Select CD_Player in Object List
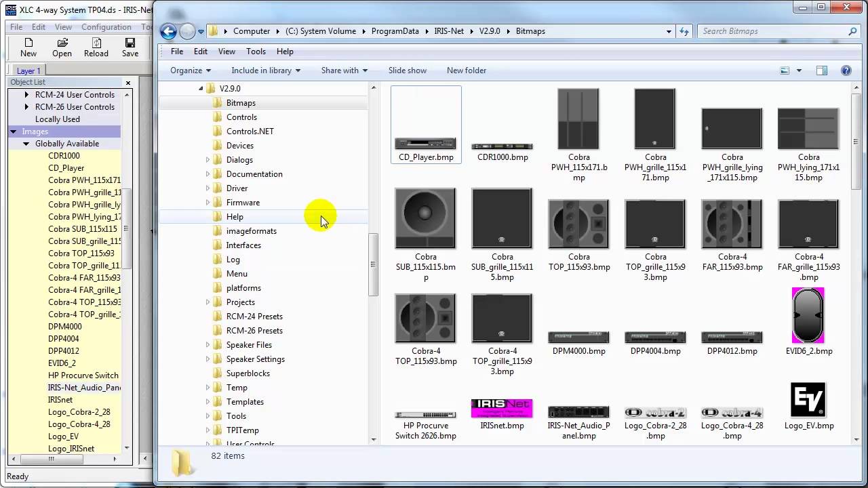 click(x=66, y=168)
